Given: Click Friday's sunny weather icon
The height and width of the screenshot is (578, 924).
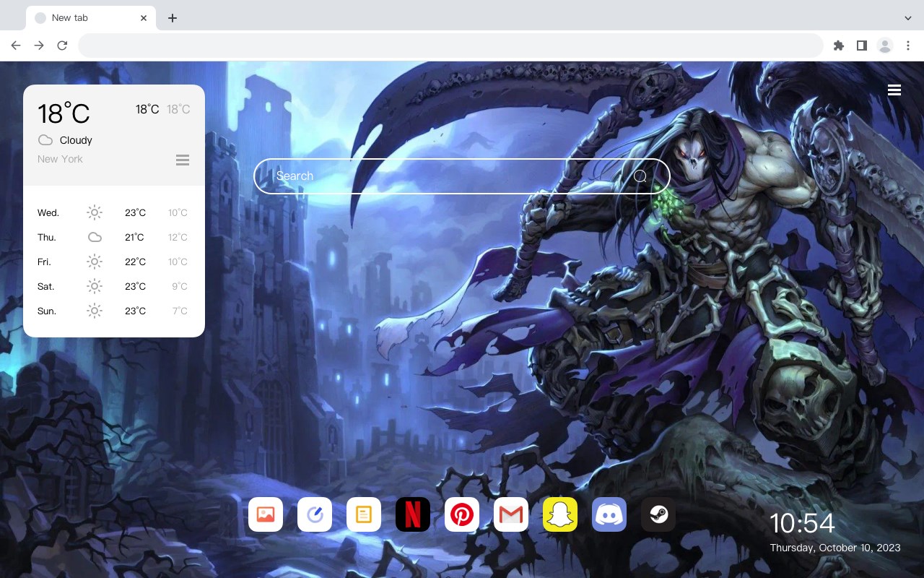Looking at the screenshot, I should pyautogui.click(x=95, y=262).
